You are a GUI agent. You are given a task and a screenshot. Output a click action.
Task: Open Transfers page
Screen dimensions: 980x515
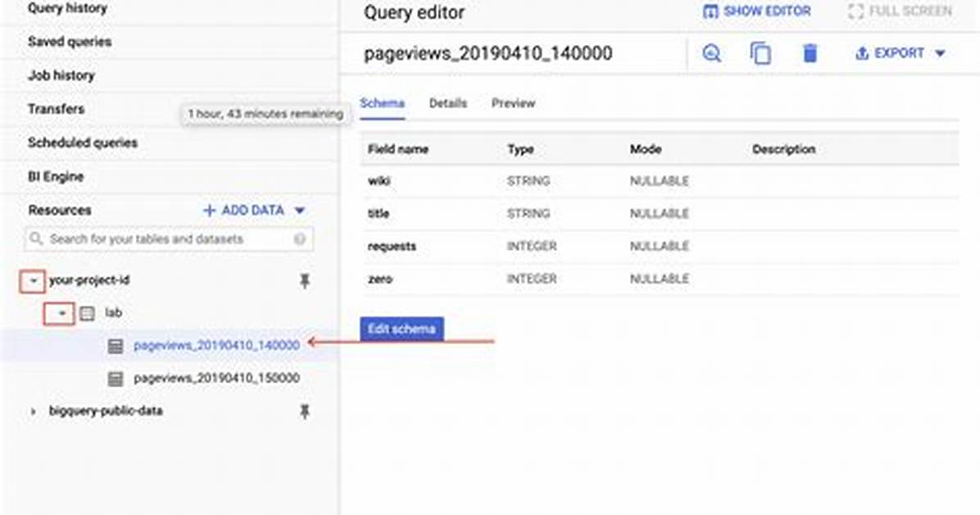point(56,109)
